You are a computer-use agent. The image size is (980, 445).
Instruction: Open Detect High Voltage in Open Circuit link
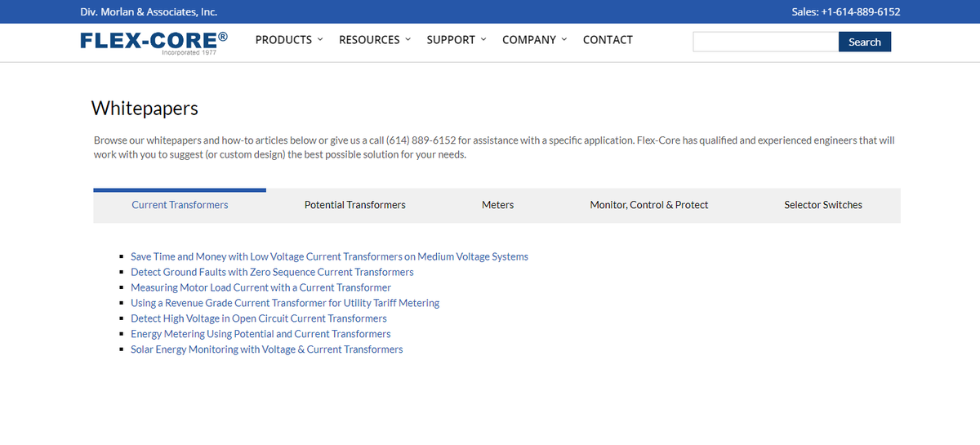tap(259, 318)
